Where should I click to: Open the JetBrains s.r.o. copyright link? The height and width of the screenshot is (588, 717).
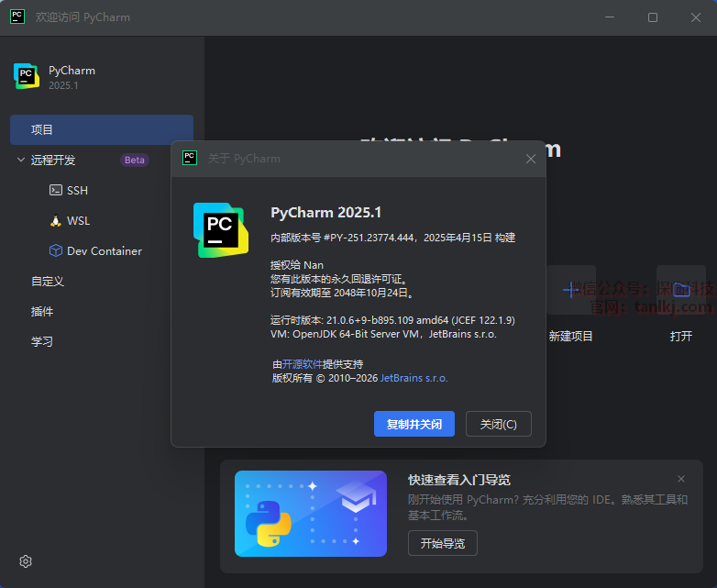coord(414,378)
